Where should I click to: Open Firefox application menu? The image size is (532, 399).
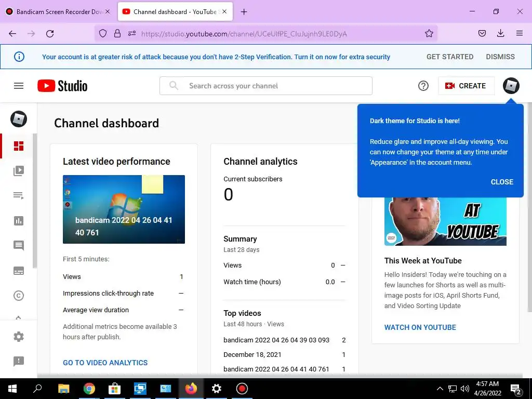519,34
